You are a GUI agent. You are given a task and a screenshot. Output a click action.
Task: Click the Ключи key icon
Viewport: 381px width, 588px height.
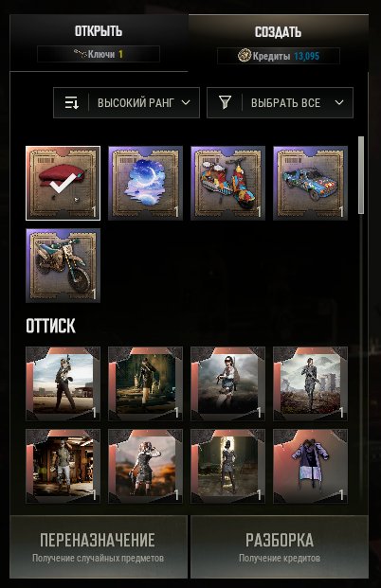coord(80,54)
